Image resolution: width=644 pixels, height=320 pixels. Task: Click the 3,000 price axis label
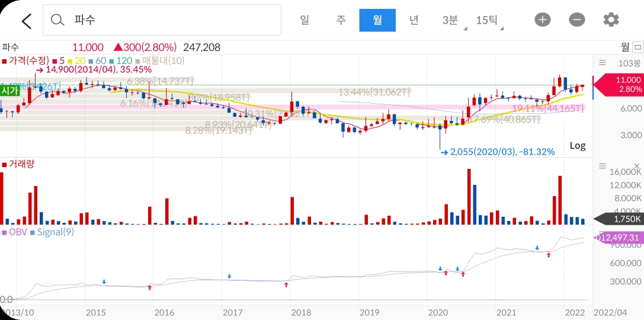[x=630, y=135]
